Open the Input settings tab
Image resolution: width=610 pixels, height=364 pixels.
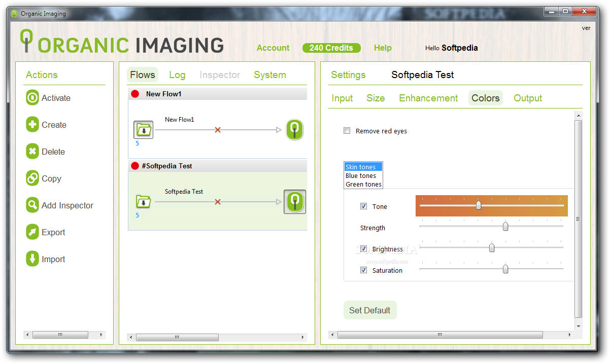tap(342, 98)
